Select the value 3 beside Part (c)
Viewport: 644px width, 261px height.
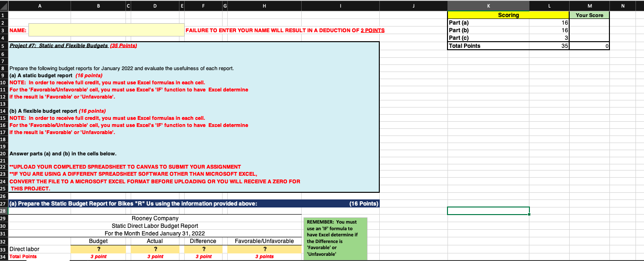[549, 38]
